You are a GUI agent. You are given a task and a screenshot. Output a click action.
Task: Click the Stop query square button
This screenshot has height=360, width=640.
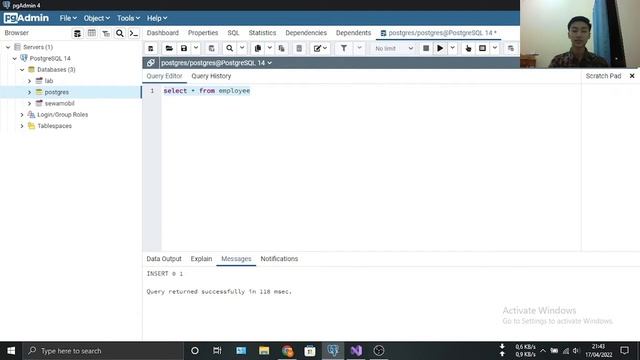point(426,48)
